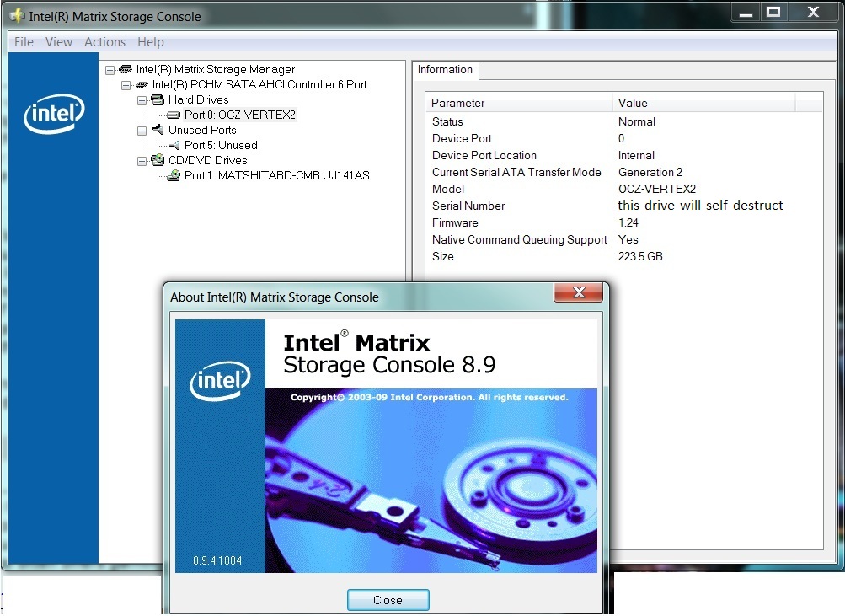
Task: Maximize the Matrix Storage Console window
Action: pyautogui.click(x=773, y=13)
